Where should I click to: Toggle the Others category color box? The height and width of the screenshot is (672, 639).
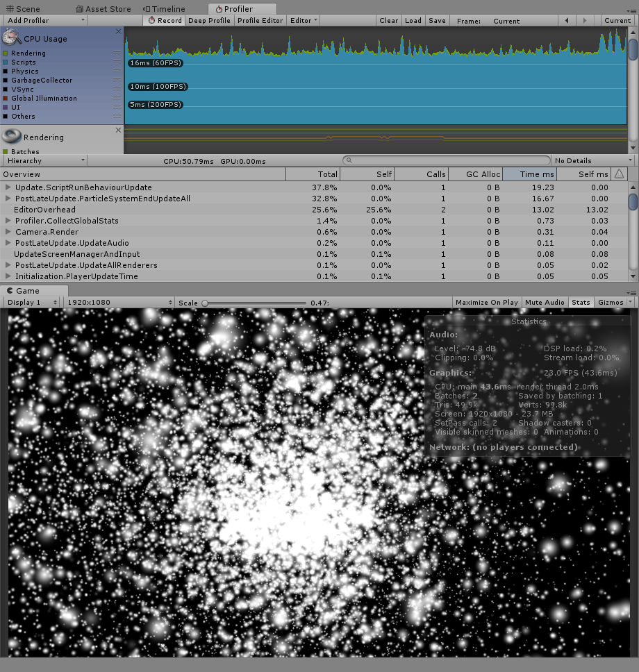(x=6, y=116)
